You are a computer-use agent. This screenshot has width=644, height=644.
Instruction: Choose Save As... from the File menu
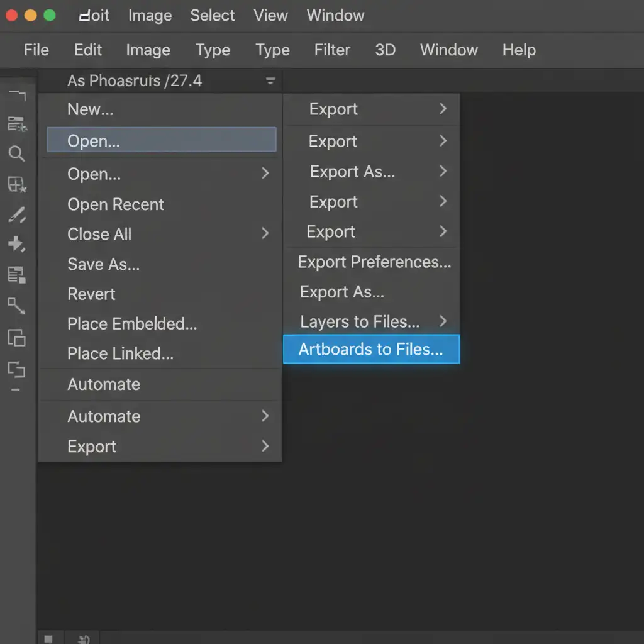104,264
